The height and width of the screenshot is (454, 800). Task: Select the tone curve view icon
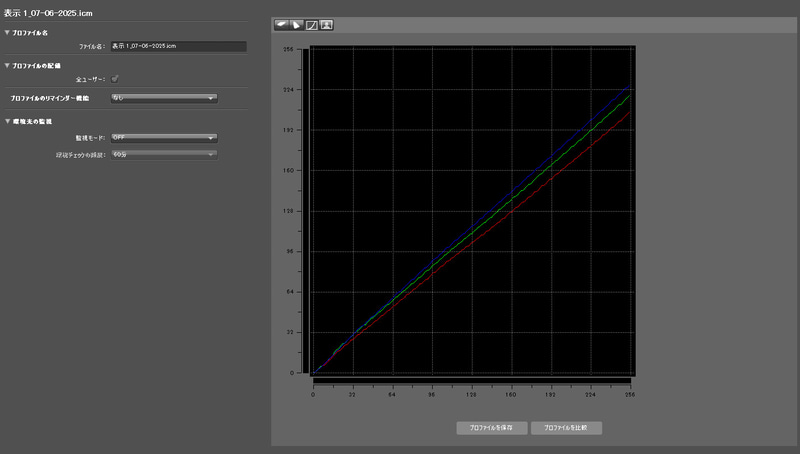(311, 24)
